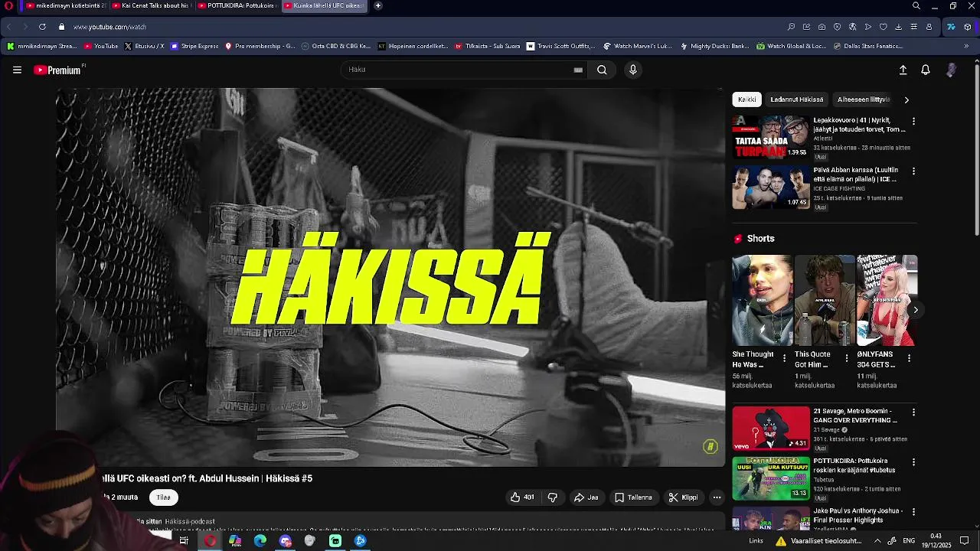Show next Shorts with arrow button

(x=915, y=310)
